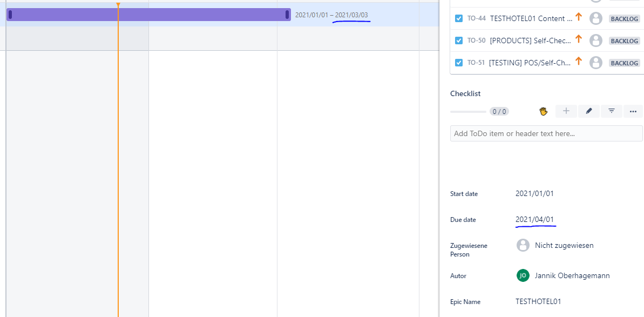Uncheck the TO-50 checkbox

pyautogui.click(x=459, y=41)
